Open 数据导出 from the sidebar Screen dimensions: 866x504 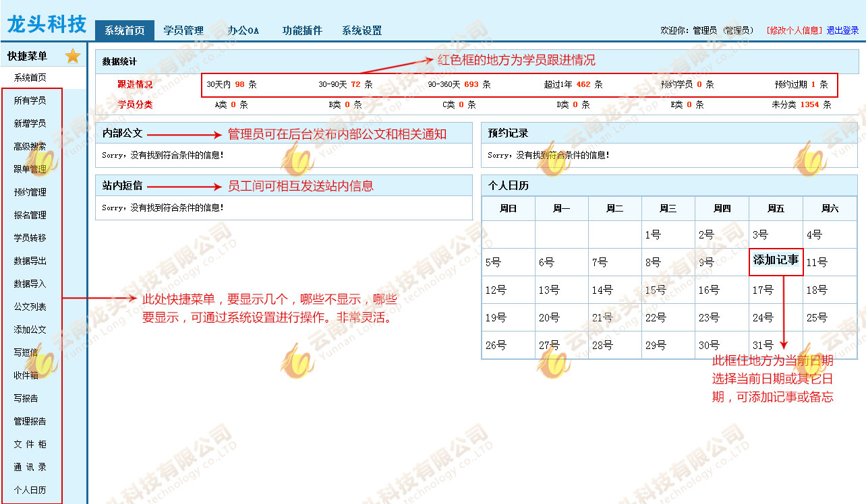point(30,261)
